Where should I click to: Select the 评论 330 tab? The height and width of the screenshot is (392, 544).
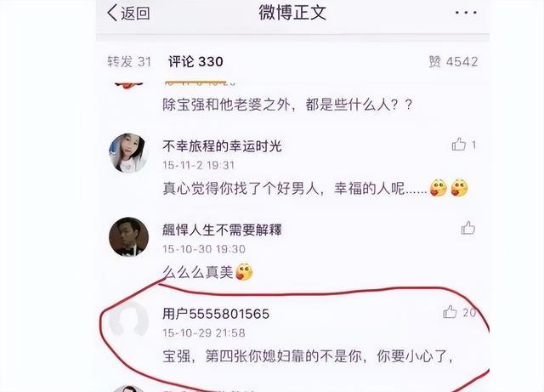pos(195,62)
